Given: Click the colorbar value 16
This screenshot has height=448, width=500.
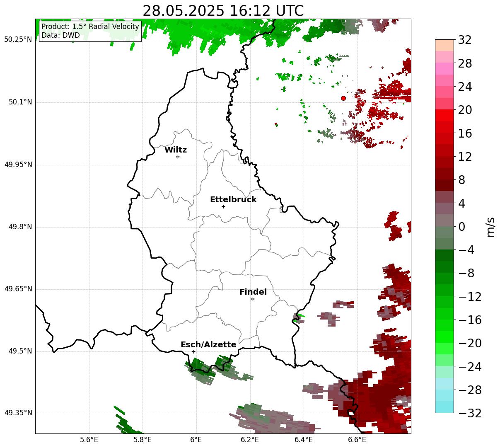Looking at the screenshot, I should pyautogui.click(x=465, y=133).
